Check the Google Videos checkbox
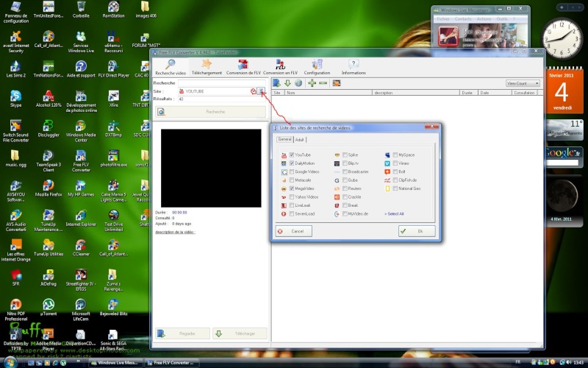The image size is (588, 368). point(291,171)
